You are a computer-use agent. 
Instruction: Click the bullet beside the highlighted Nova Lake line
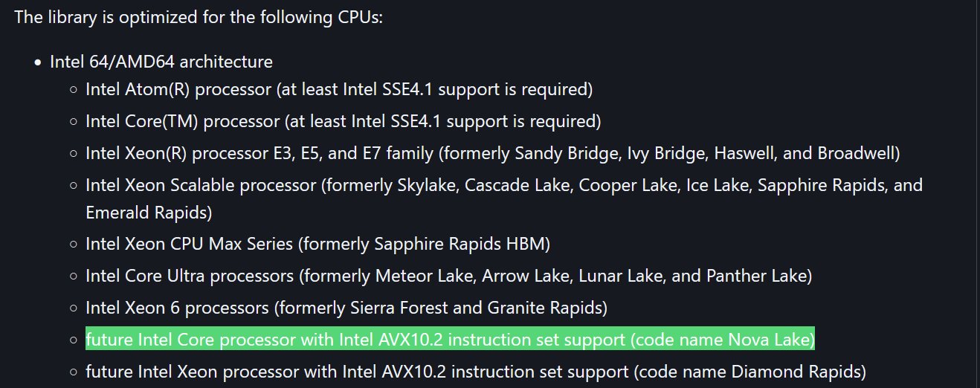(74, 340)
